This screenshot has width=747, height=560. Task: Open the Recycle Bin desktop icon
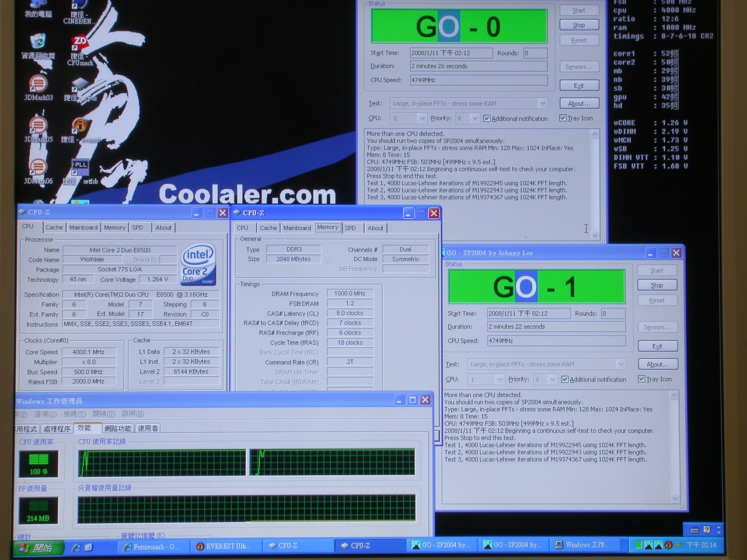(x=38, y=46)
